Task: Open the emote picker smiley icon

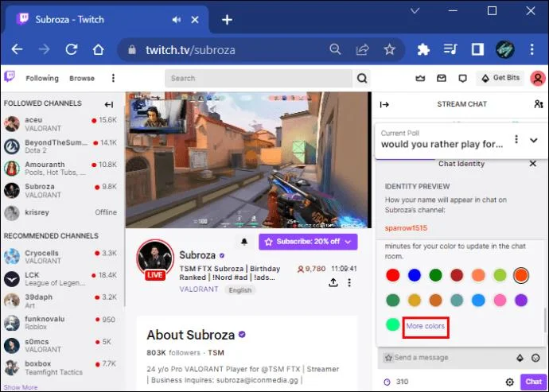Action: click(535, 358)
